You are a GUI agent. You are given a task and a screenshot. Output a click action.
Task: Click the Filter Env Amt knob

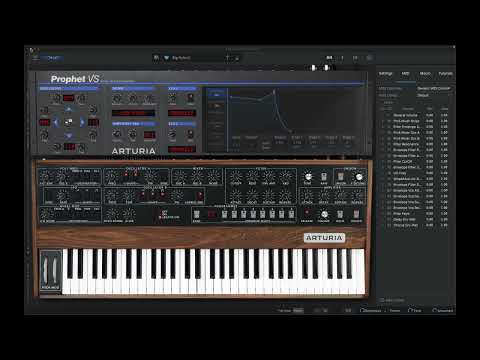point(268,176)
